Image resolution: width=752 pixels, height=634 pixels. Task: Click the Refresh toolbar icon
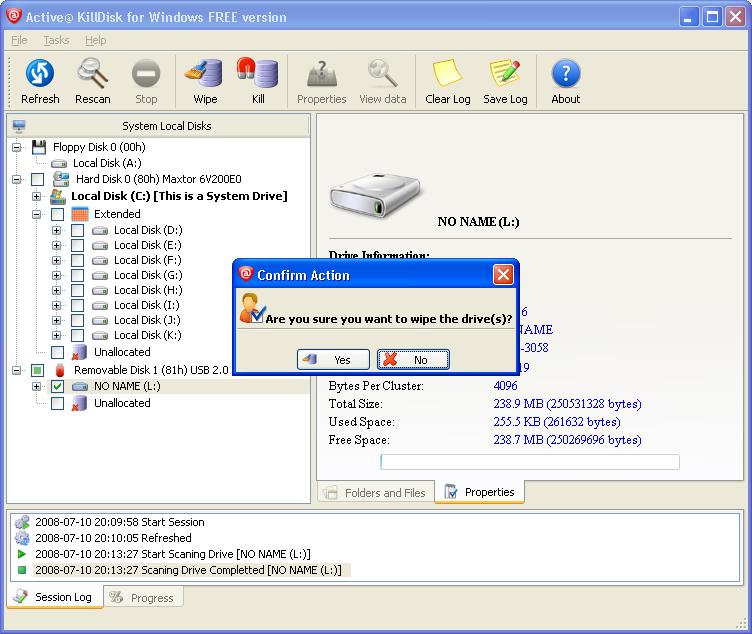point(40,73)
